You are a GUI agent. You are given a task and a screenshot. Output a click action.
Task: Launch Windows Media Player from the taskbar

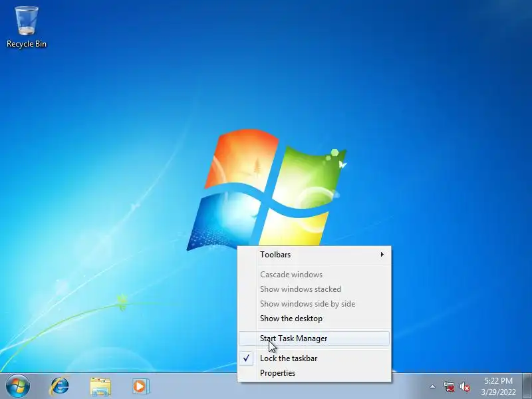[140, 386]
